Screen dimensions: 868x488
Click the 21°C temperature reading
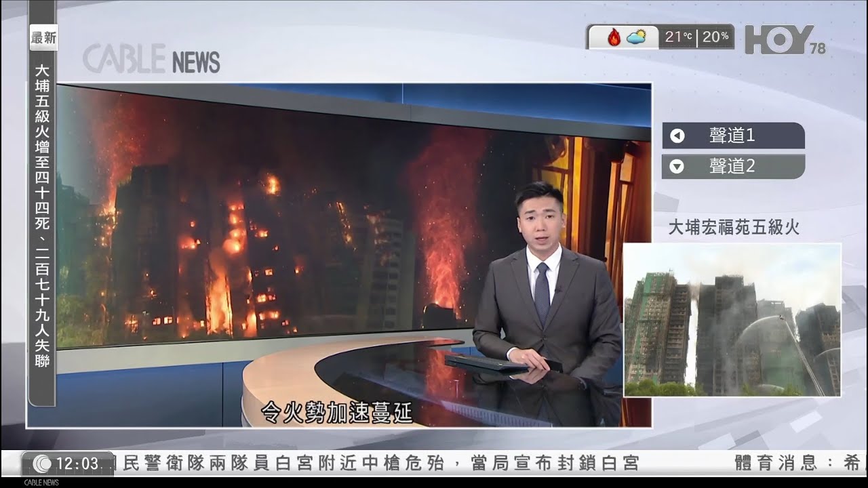point(679,37)
